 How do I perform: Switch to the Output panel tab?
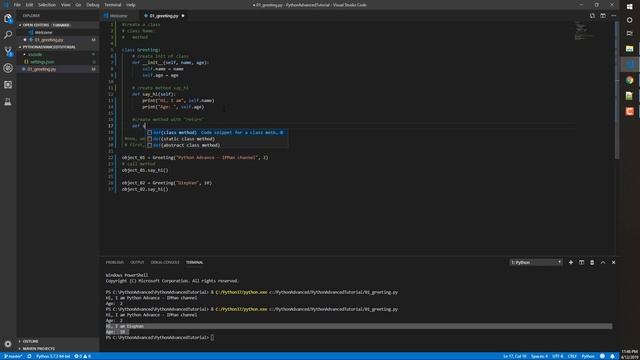[x=137, y=262]
